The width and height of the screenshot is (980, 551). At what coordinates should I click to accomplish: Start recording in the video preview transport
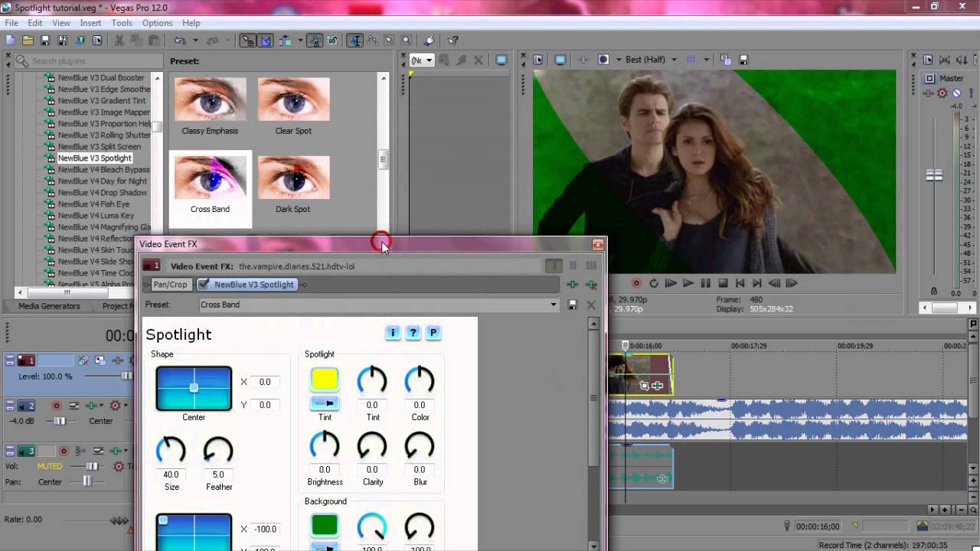636,283
